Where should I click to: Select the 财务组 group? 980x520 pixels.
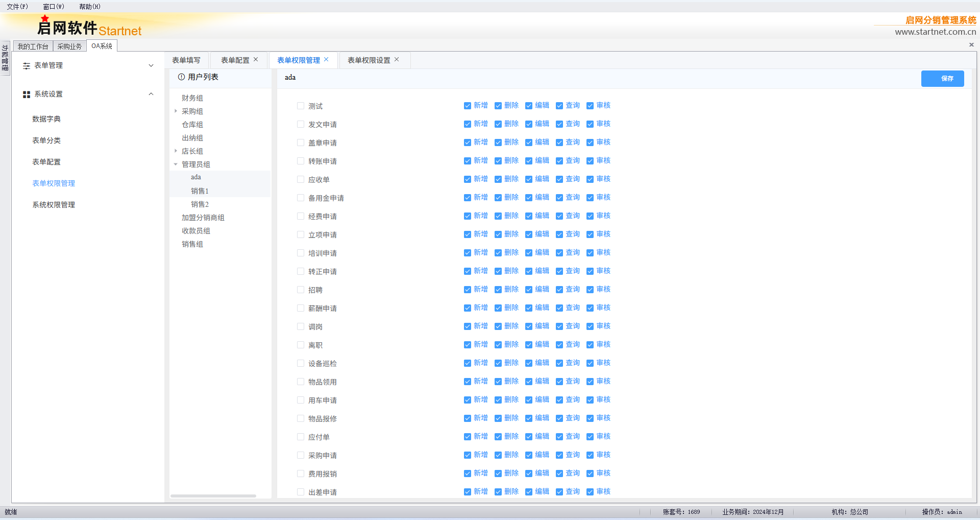[x=192, y=98]
